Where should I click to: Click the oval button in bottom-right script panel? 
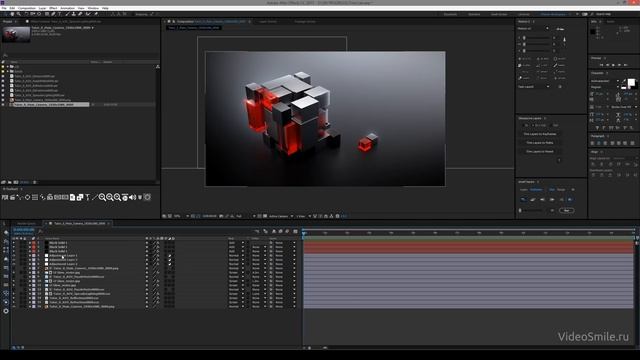tap(567, 210)
